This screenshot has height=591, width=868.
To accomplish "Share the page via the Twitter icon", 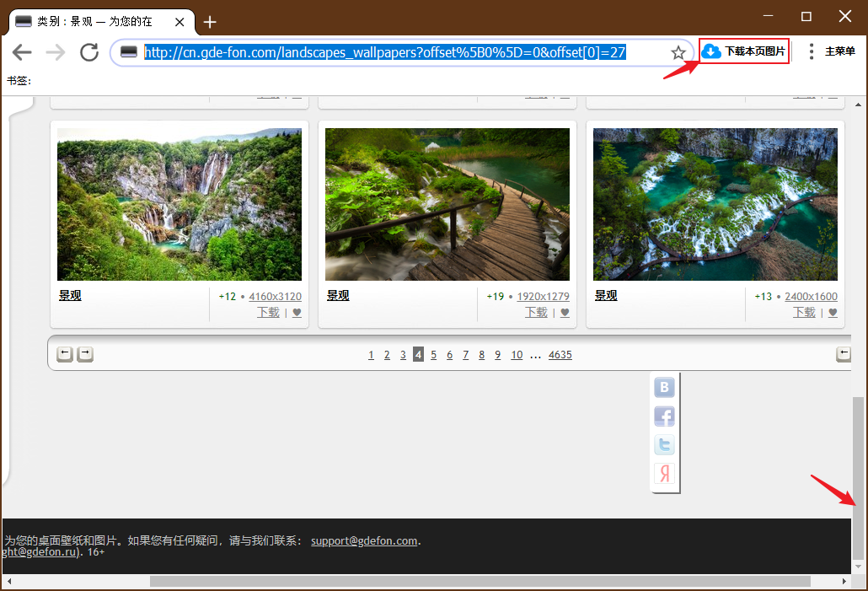I will [664, 445].
